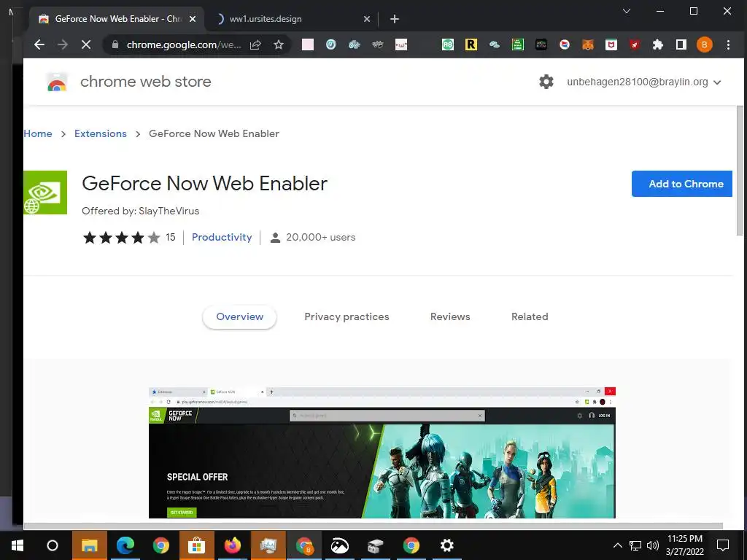This screenshot has width=747, height=560.
Task: Open the Reviews tab
Action: tap(450, 316)
